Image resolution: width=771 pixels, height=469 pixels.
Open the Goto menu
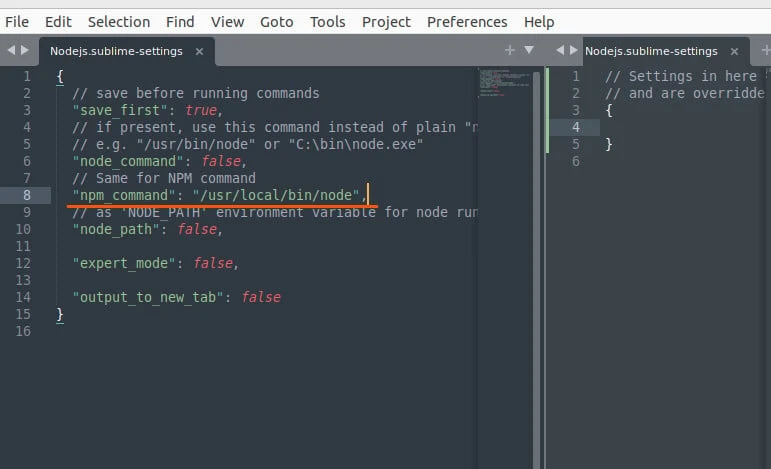277,21
